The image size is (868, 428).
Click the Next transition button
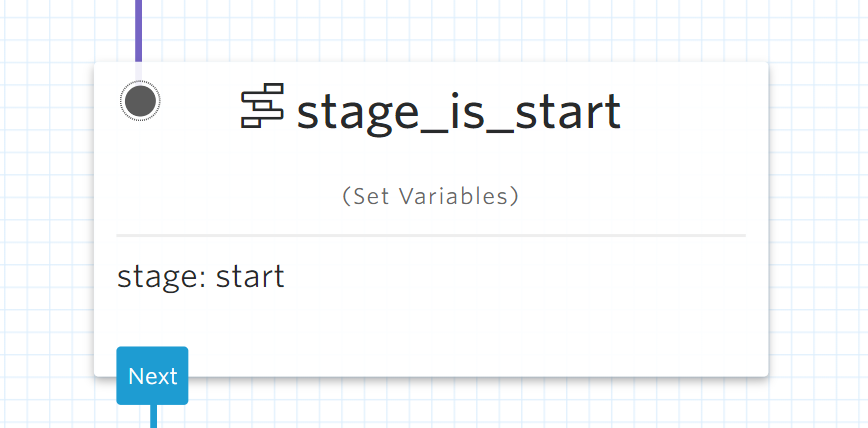[x=152, y=376]
